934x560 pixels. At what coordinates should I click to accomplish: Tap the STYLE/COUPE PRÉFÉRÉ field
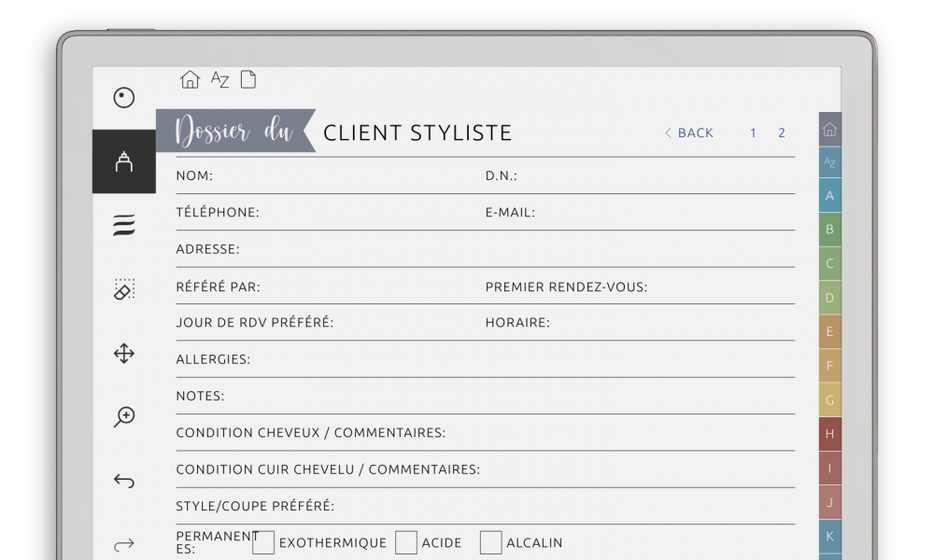click(x=486, y=506)
